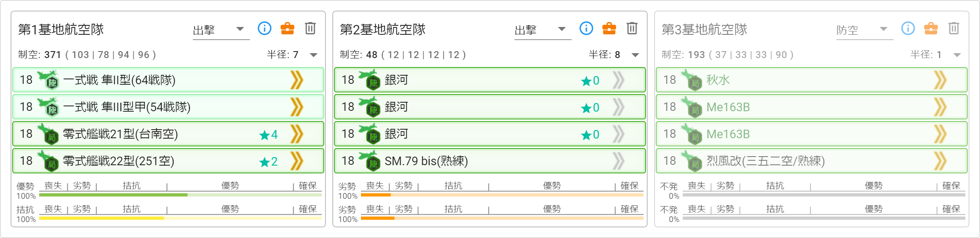This screenshot has height=238, width=980.
Task: Click the proficiency chevron for 一式戦 隼II型(64戦隊)
Action: pos(297,80)
